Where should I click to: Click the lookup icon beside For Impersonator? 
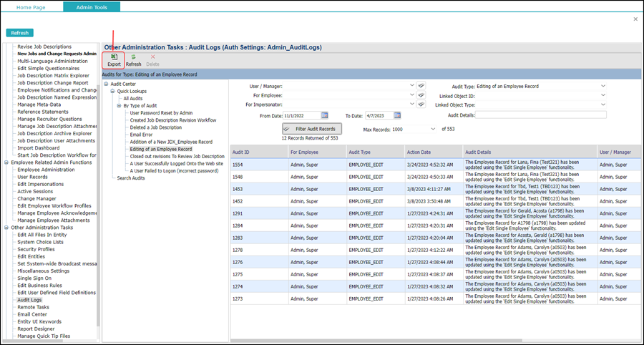pyautogui.click(x=421, y=105)
